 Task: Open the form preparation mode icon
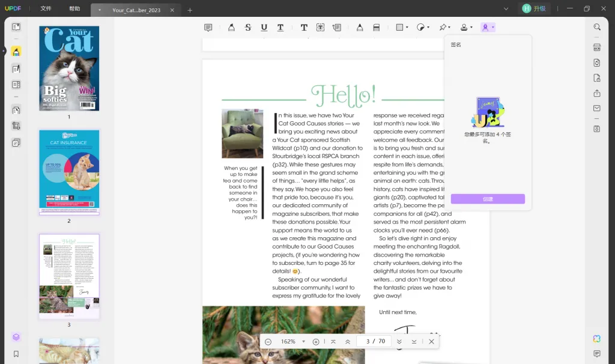coord(16,85)
